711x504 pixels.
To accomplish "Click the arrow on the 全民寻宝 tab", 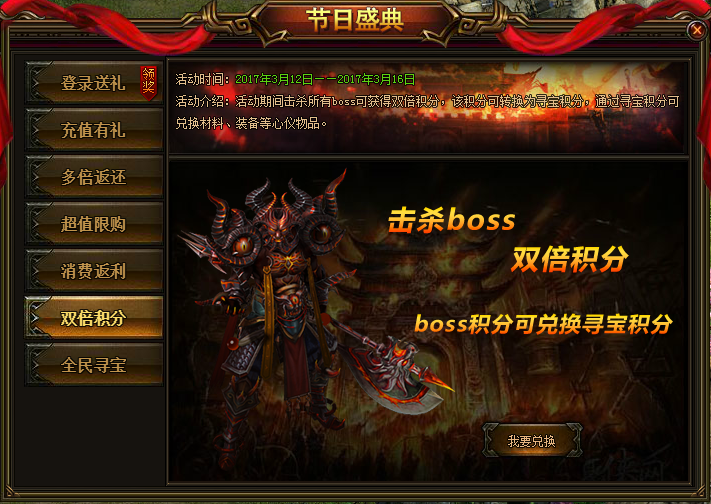I will tap(35, 365).
